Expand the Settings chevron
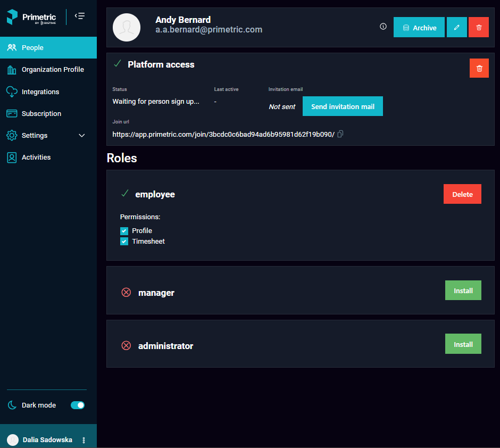This screenshot has height=448, width=500. [x=81, y=136]
